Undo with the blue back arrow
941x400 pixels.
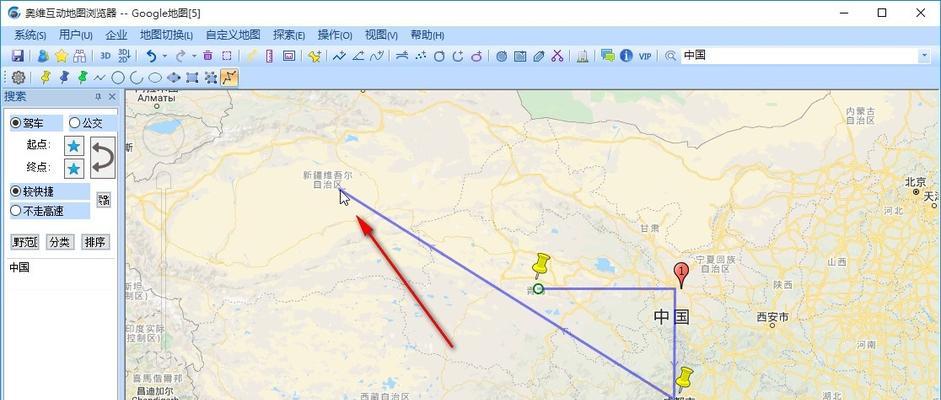[151, 56]
